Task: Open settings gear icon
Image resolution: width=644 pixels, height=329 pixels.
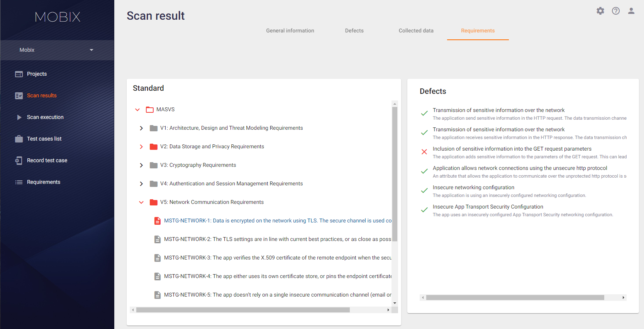Action: (600, 11)
